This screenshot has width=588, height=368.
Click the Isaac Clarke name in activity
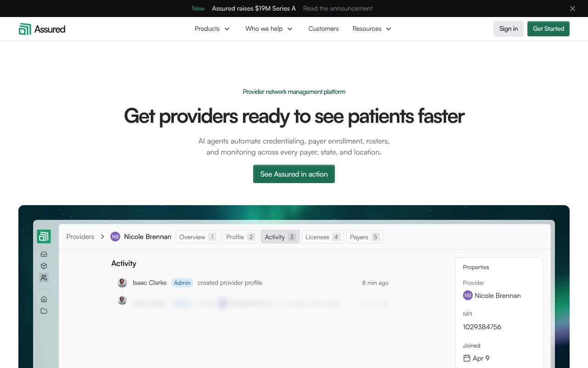click(150, 282)
